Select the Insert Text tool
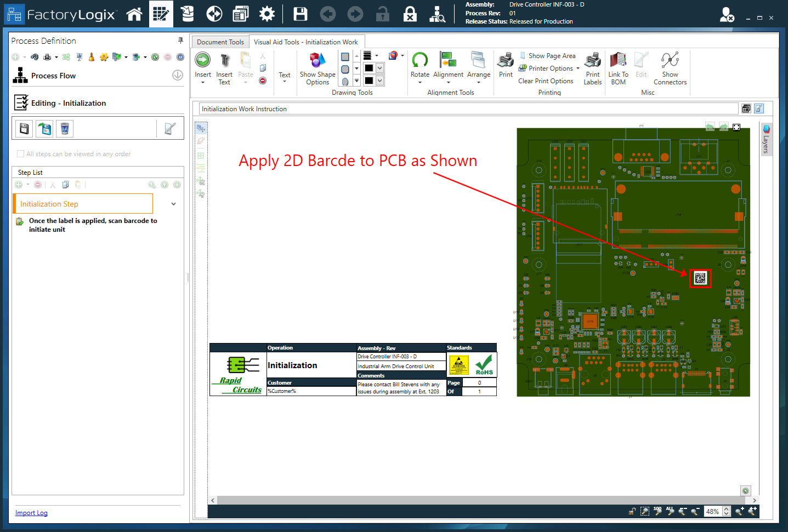Image resolution: width=788 pixels, height=532 pixels. pyautogui.click(x=224, y=68)
